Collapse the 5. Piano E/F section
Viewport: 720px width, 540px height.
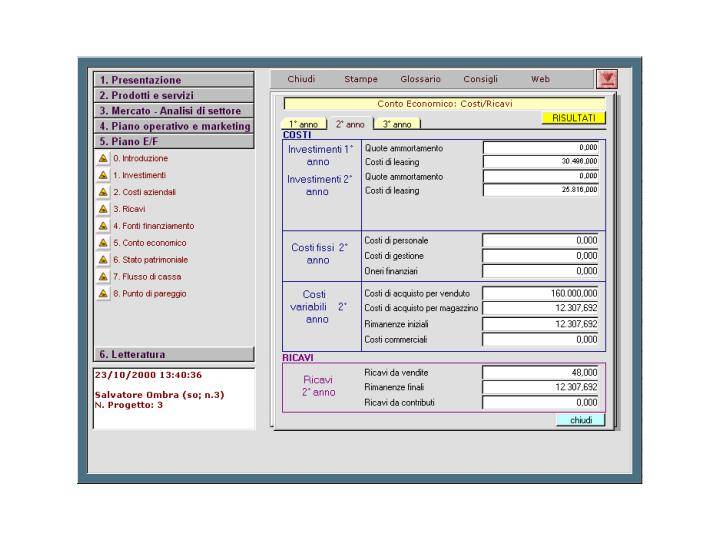(174, 141)
